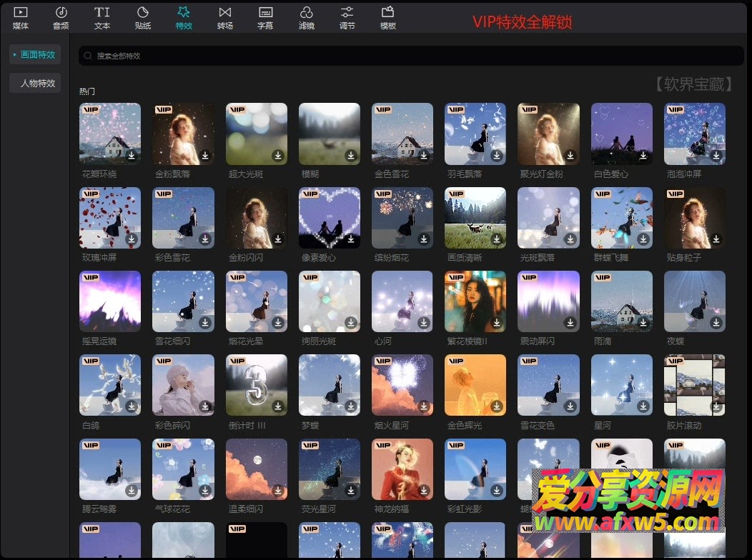Image resolution: width=752 pixels, height=560 pixels.
Task: Pick the 繁花棱镜II effect thumbnail
Action: tap(475, 301)
